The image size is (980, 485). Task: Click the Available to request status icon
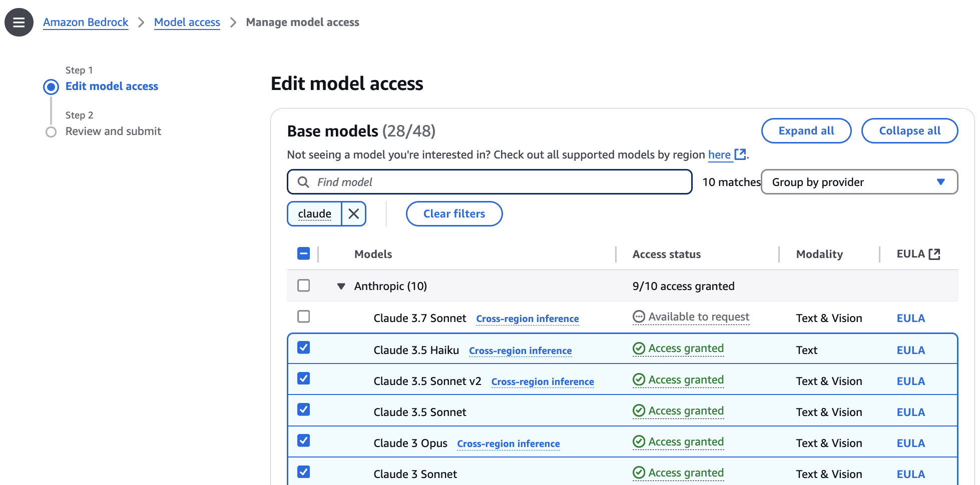[x=639, y=316]
